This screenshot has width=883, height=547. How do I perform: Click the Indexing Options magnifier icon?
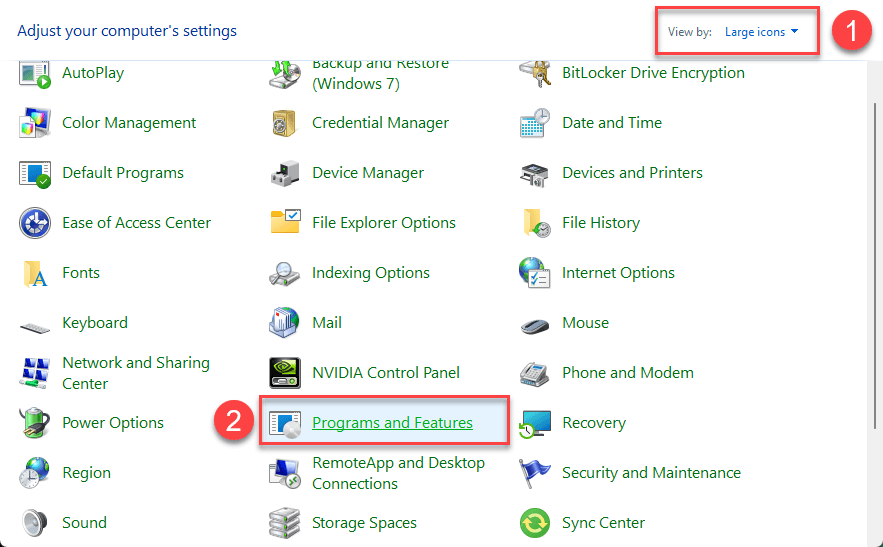(x=285, y=273)
